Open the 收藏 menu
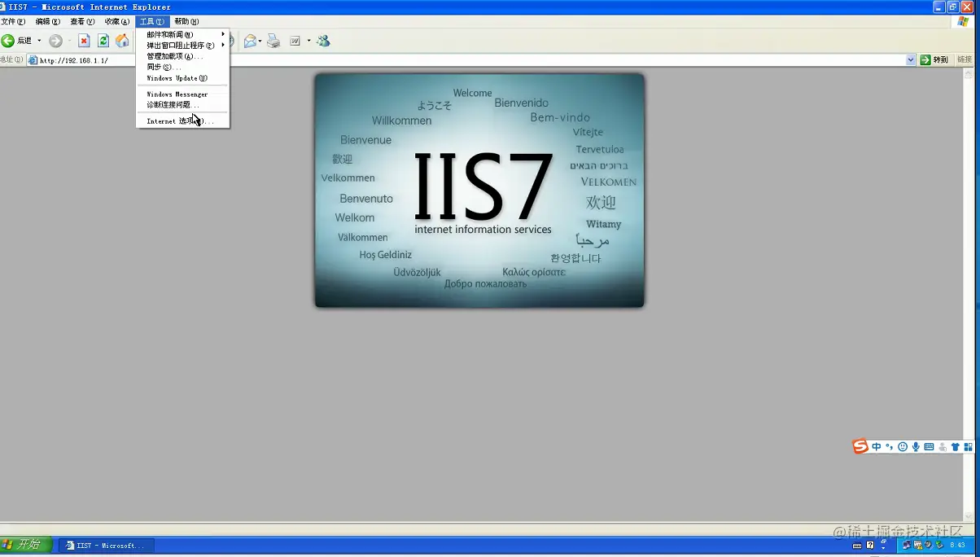Image resolution: width=980 pixels, height=557 pixels. (117, 21)
